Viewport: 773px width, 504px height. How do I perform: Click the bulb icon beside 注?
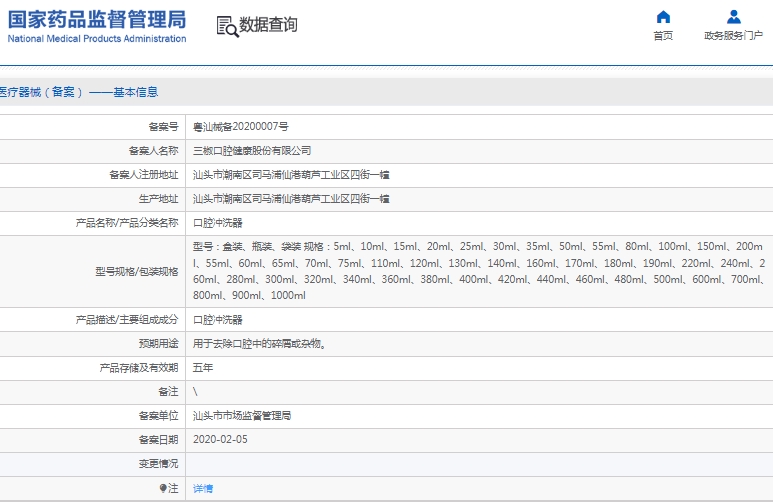pyautogui.click(x=163, y=488)
